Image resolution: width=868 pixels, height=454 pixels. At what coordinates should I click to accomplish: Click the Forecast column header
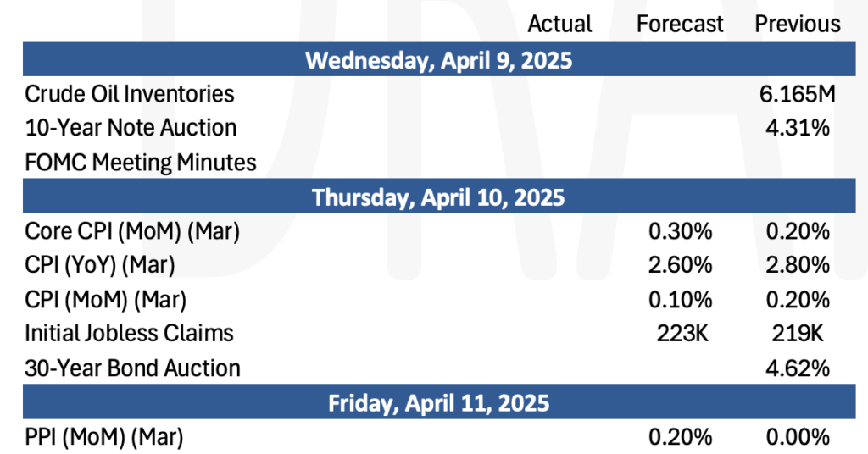[680, 24]
